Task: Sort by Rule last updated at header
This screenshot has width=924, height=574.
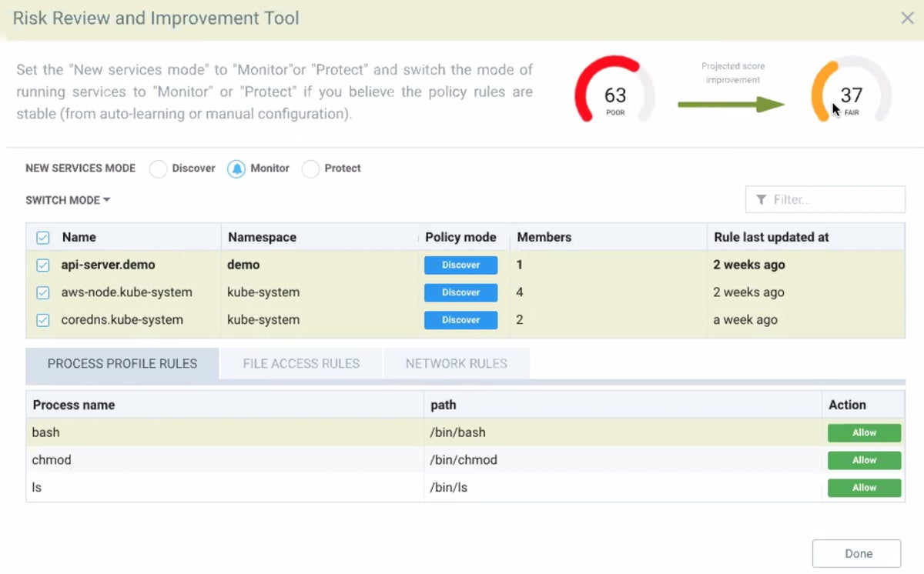Action: click(772, 237)
